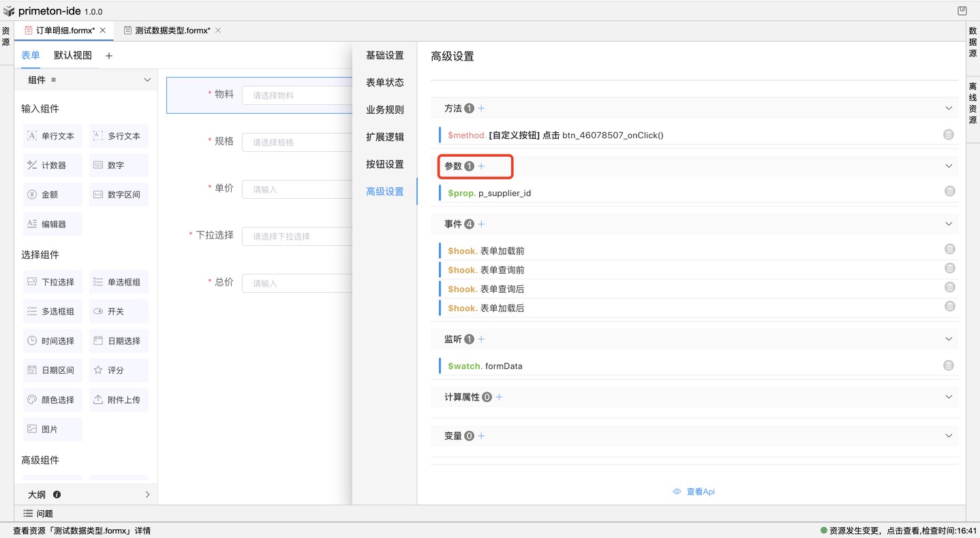Collapse the 组件 panel header

click(x=147, y=80)
